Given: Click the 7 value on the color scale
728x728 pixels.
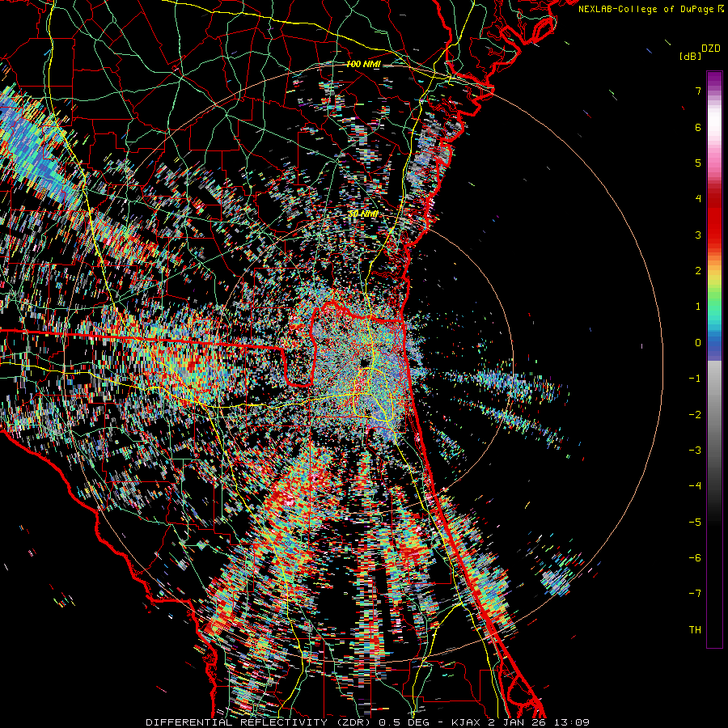Looking at the screenshot, I should tap(698, 91).
